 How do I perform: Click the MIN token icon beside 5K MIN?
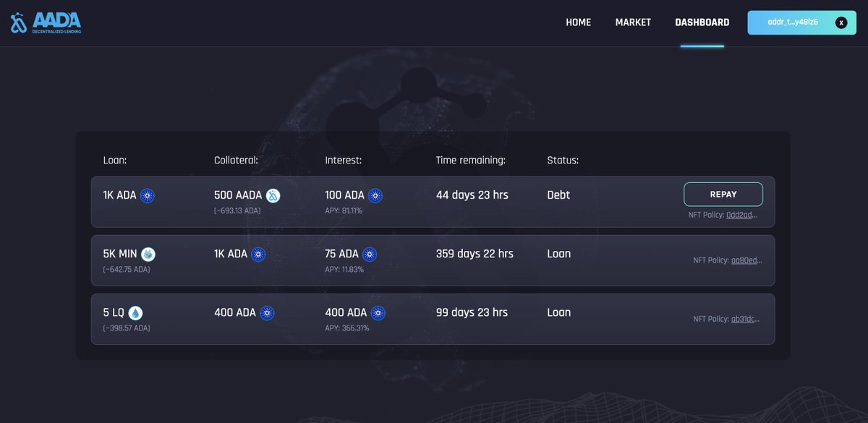[x=148, y=255]
